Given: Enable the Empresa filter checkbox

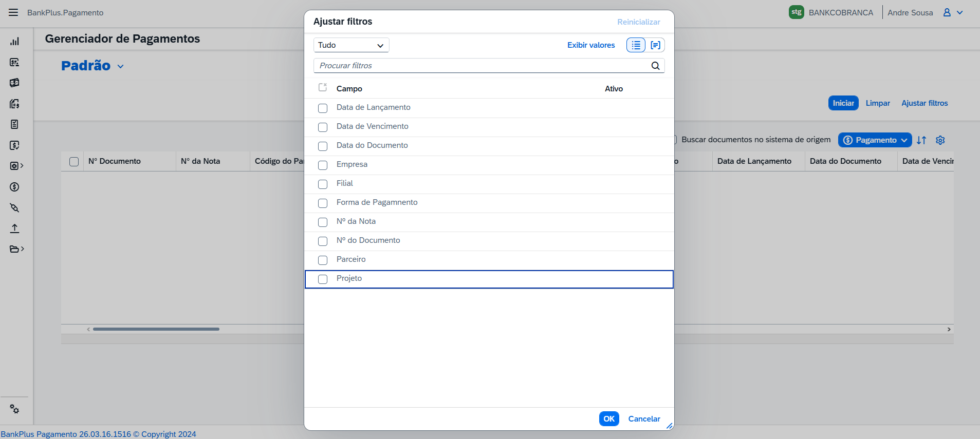Looking at the screenshot, I should coord(323,165).
